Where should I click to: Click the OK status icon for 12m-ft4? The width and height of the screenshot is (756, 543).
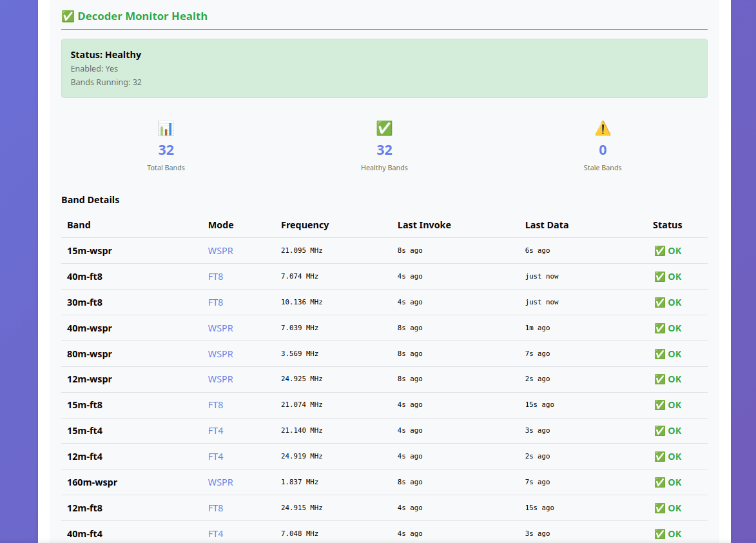(x=659, y=456)
